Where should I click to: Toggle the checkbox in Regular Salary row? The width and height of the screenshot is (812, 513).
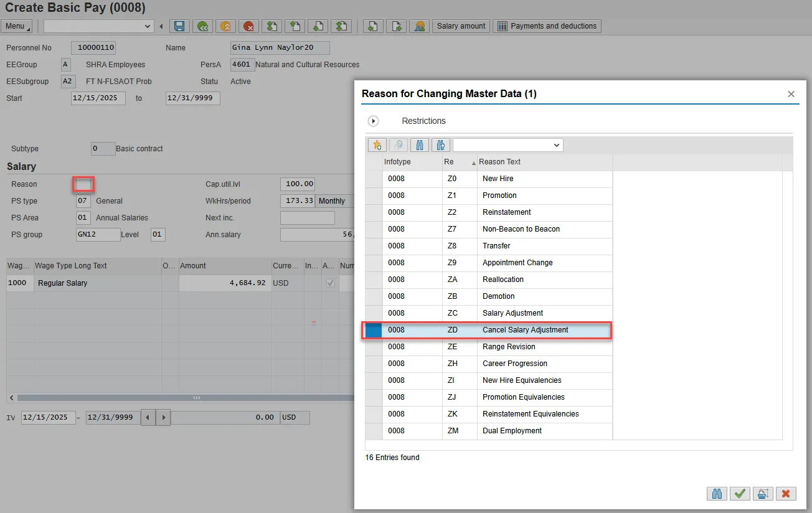330,283
